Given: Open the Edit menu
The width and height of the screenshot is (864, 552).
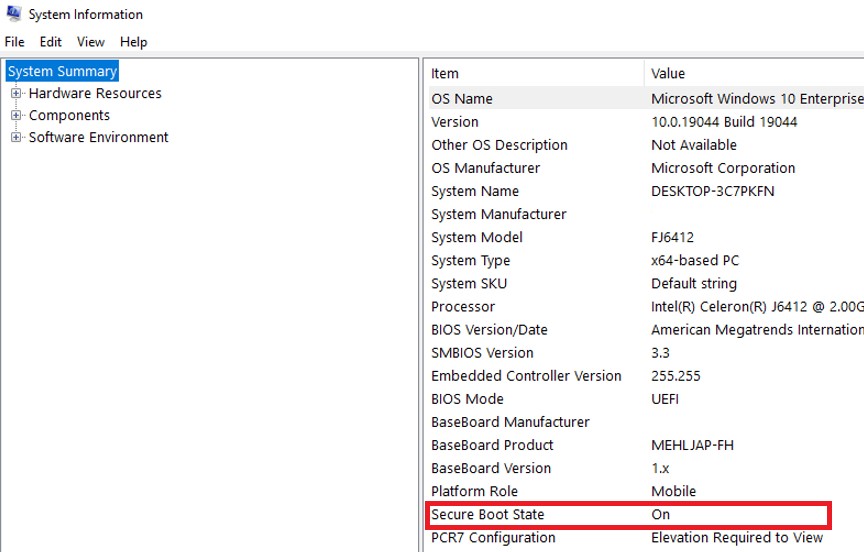Looking at the screenshot, I should (50, 42).
